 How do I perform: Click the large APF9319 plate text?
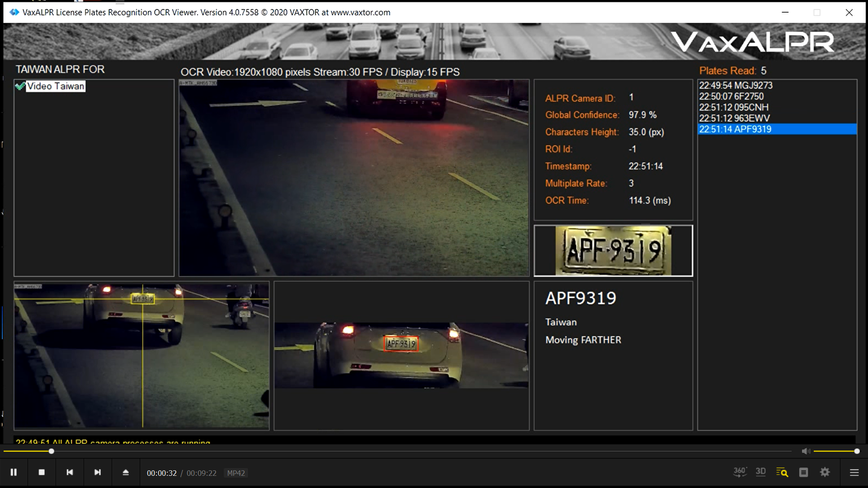click(580, 298)
